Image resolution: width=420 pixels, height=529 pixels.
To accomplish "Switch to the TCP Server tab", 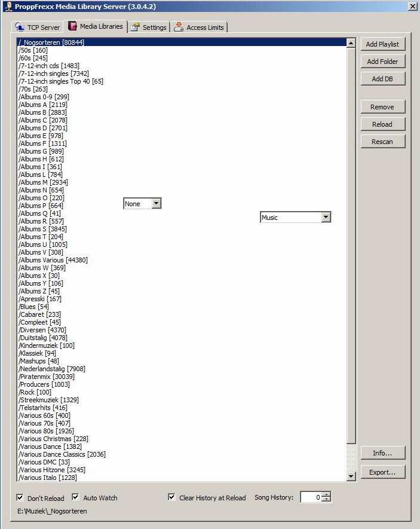I will click(x=38, y=27).
